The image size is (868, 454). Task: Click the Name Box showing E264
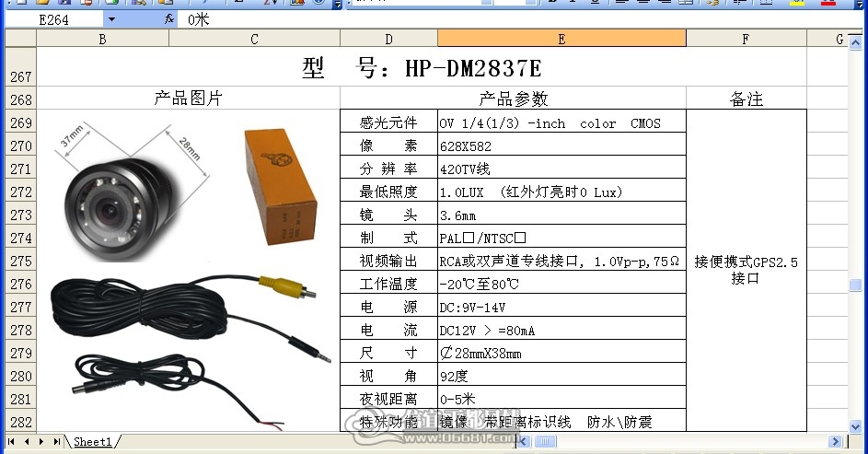pos(53,19)
